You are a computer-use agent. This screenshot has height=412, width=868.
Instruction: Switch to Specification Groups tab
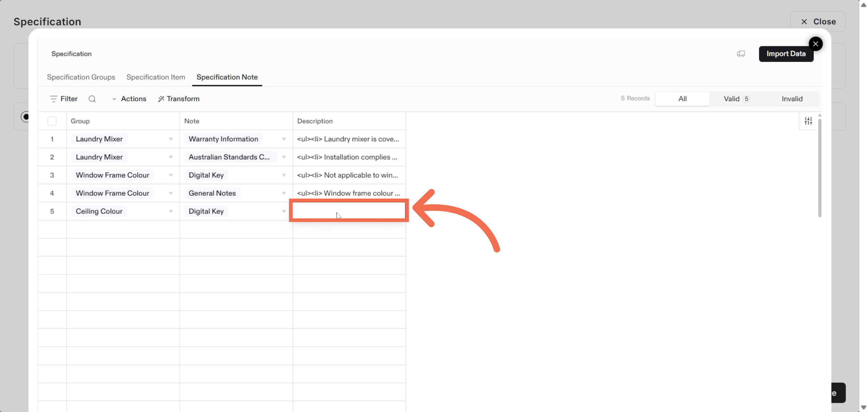[81, 77]
